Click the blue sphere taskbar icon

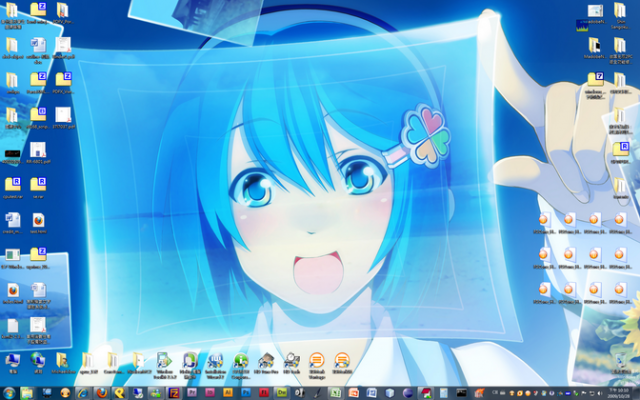point(408,393)
